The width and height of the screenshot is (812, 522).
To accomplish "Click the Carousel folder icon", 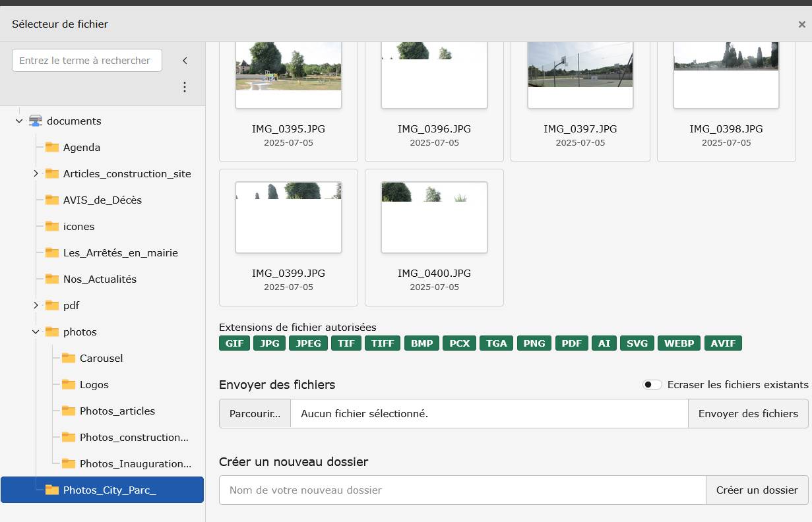I will pos(69,359).
